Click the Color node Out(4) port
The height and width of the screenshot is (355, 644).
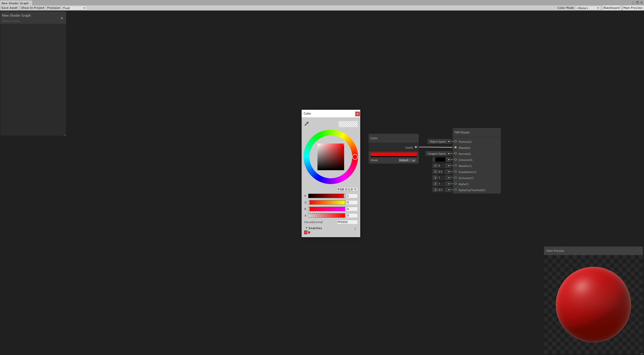(x=416, y=147)
